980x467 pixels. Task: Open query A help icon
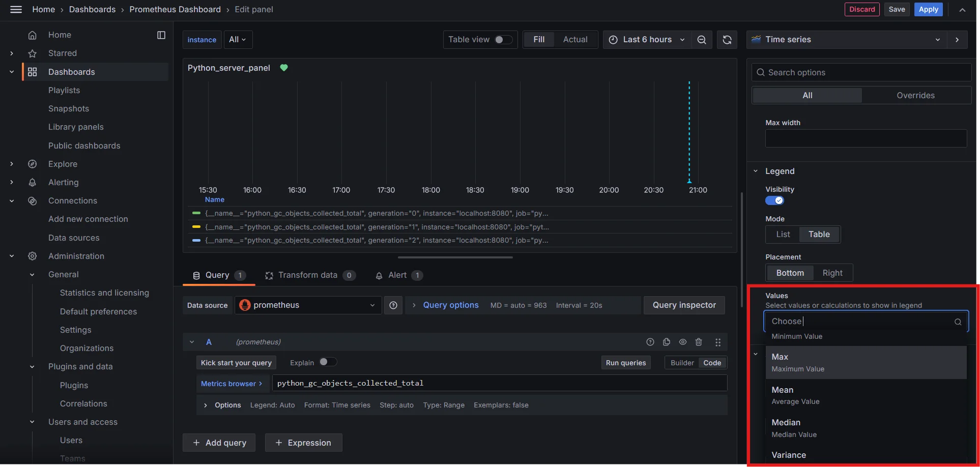tap(650, 342)
